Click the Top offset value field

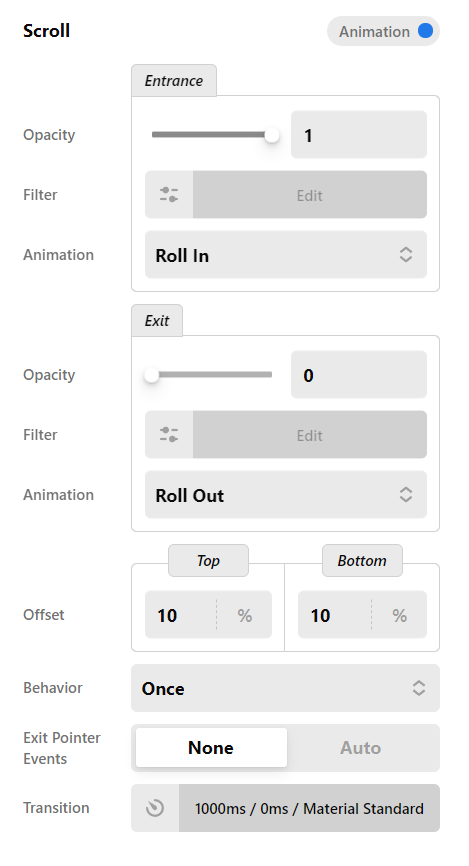181,615
